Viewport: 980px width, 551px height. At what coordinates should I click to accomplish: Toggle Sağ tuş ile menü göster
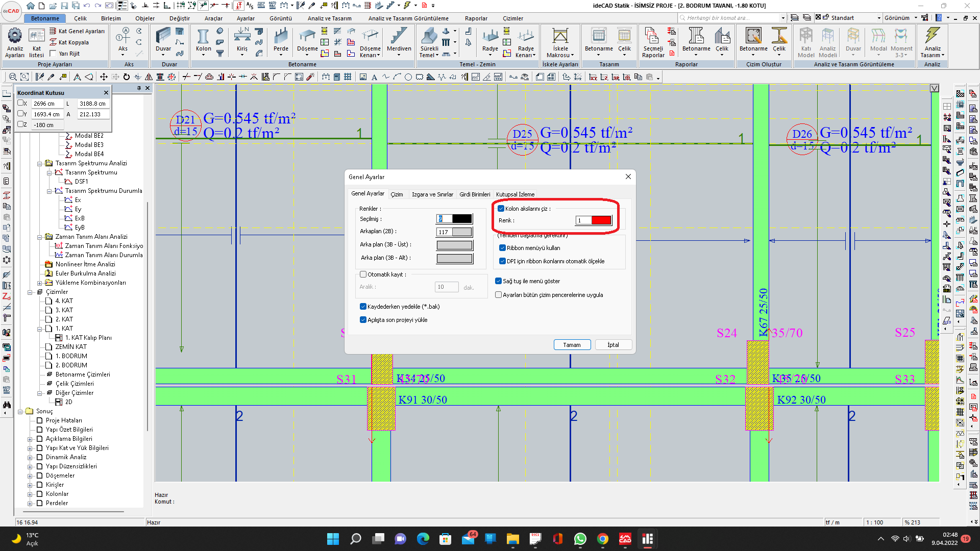(498, 281)
